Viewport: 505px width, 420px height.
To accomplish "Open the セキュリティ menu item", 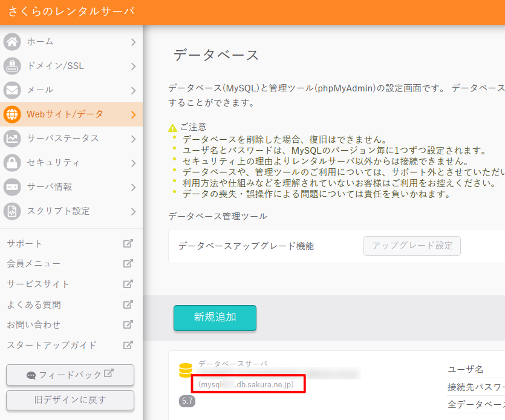I will 71,163.
